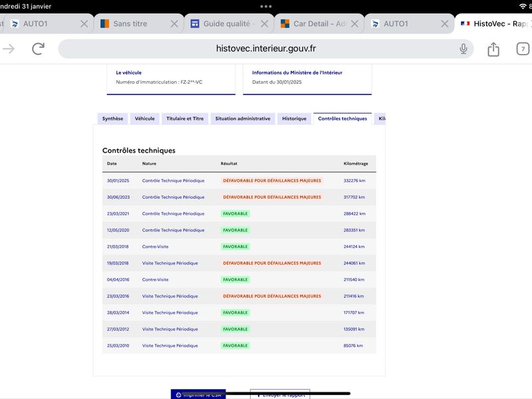Click the Envoyer le rapport button
Viewport: 532px width, 399px height.
(280, 394)
